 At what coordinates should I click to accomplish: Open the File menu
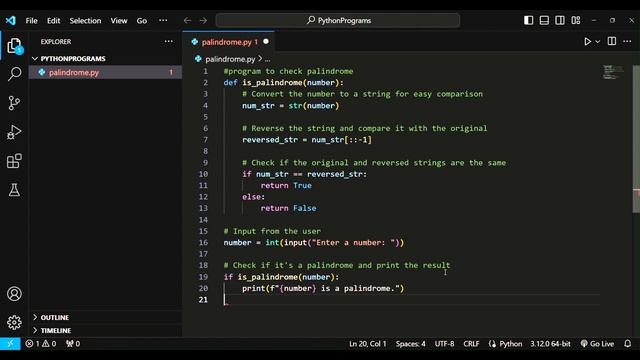coord(31,20)
